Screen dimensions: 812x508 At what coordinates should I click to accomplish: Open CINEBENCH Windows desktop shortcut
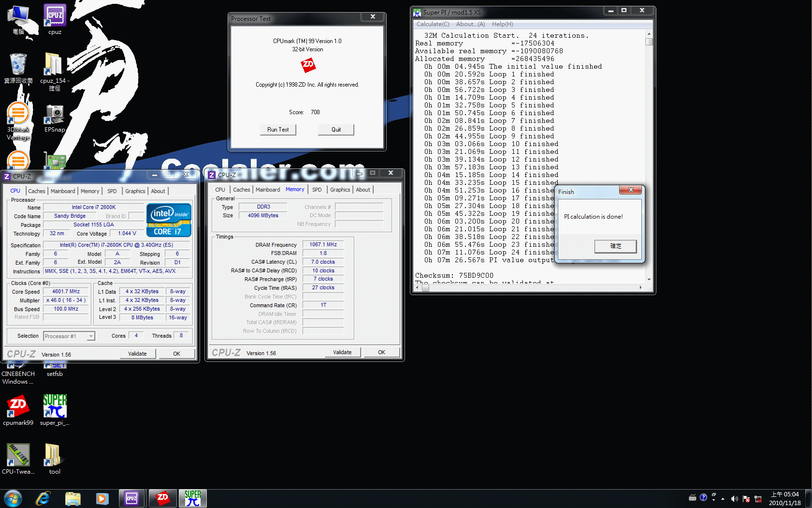18,374
